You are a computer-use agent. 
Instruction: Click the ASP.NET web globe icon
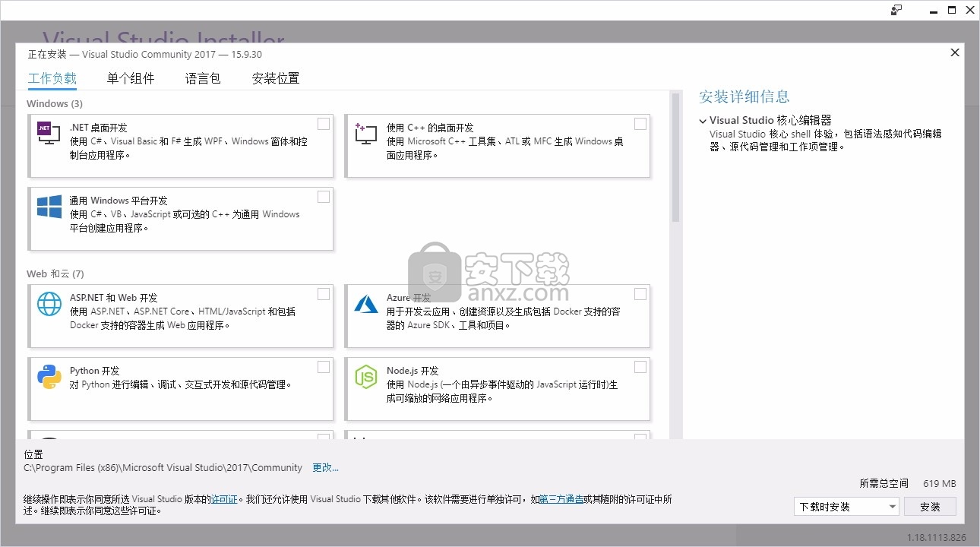point(49,304)
